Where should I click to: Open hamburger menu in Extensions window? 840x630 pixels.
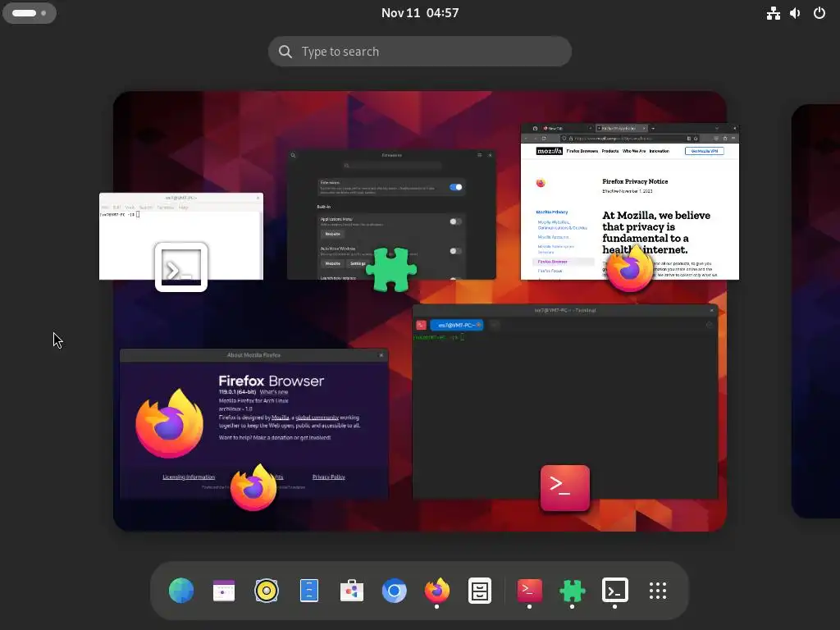(x=479, y=155)
